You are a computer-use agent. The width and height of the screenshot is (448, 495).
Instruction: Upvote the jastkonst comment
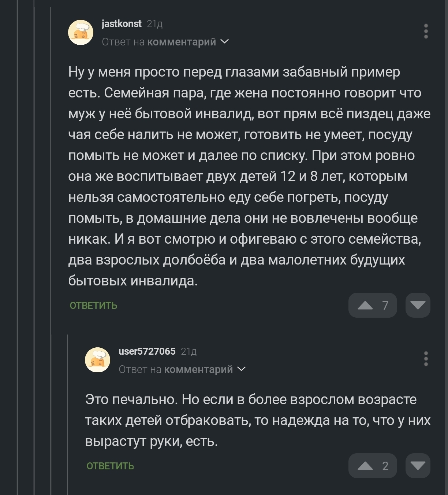(365, 305)
